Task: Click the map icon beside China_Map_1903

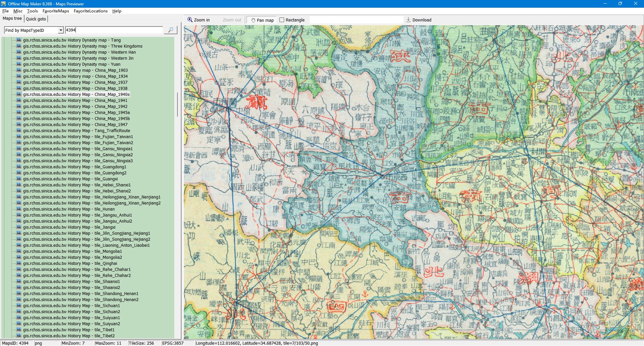Action: (19, 70)
